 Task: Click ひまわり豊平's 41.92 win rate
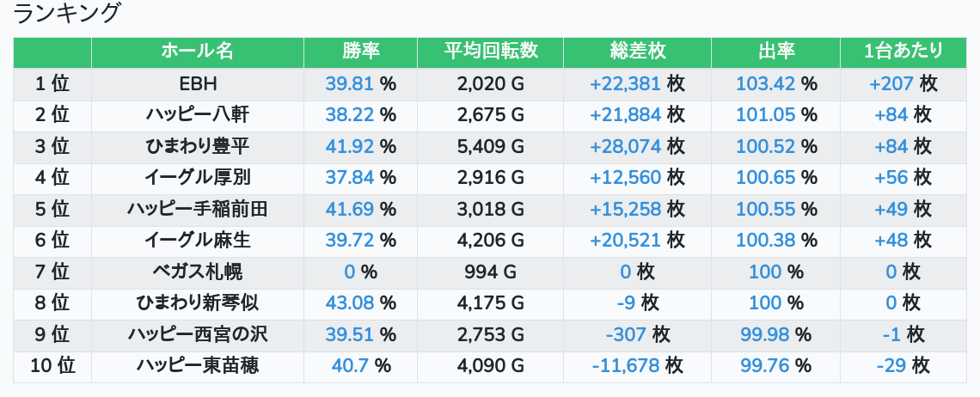(x=351, y=146)
